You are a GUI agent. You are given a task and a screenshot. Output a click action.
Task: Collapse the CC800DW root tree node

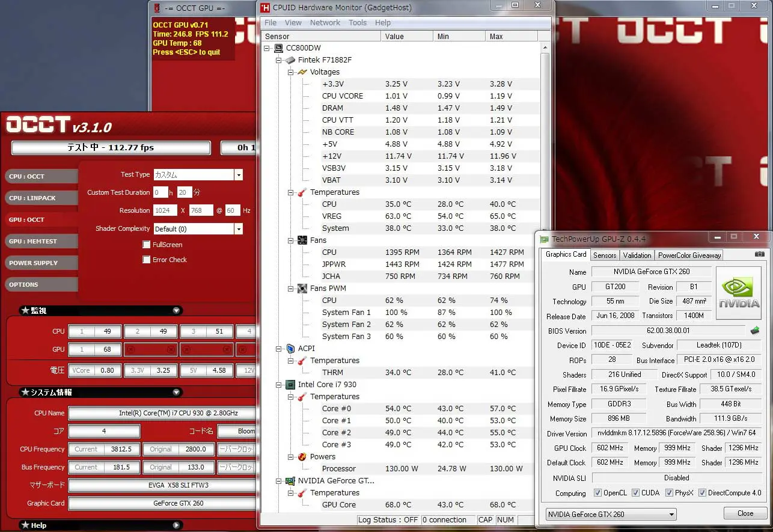[x=267, y=48]
